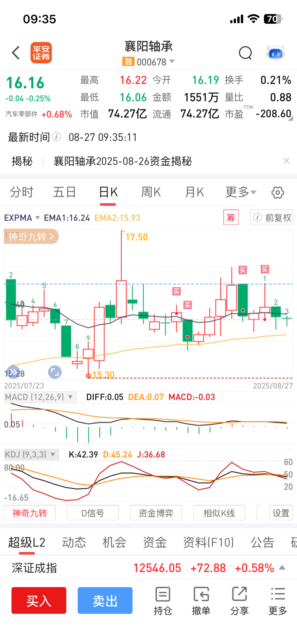This screenshot has width=297, height=644.
Task: Switch to the 周K chart tab
Action: [151, 192]
